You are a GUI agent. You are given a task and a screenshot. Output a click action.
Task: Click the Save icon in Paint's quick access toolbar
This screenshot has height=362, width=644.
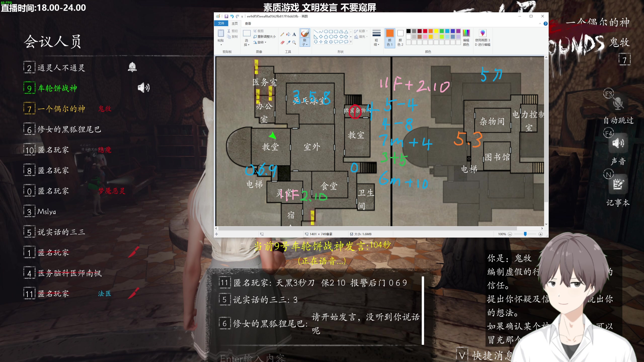[226, 16]
